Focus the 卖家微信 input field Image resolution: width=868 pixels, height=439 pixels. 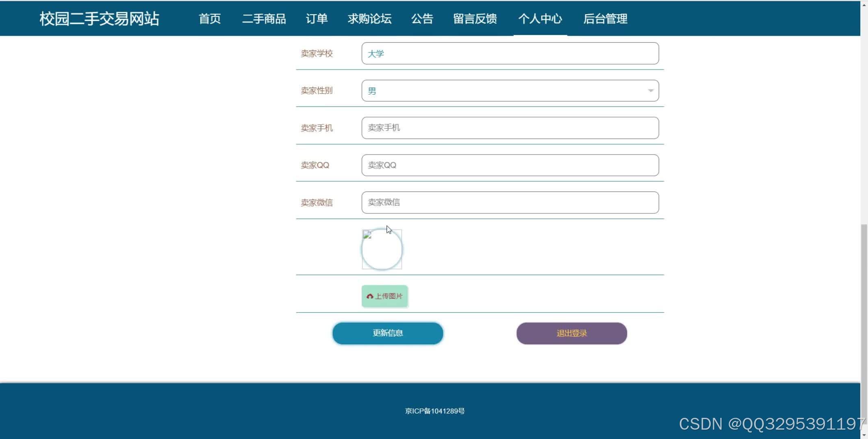click(510, 202)
